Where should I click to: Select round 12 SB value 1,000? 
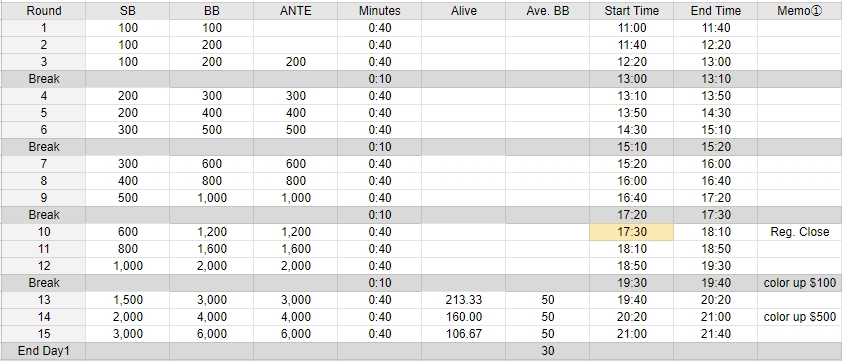(x=128, y=266)
